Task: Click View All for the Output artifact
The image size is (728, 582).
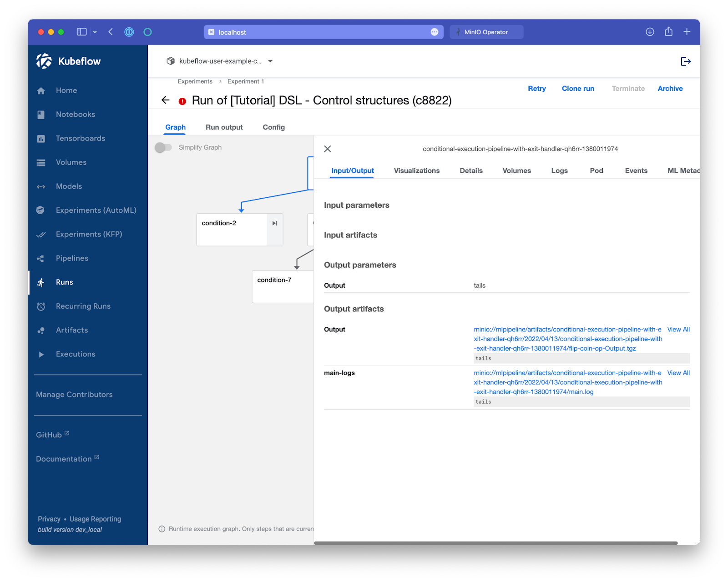Action: (x=678, y=330)
